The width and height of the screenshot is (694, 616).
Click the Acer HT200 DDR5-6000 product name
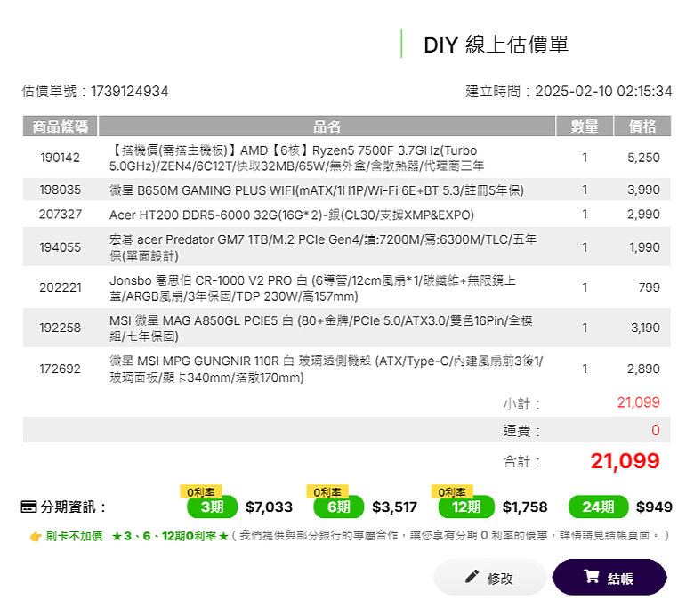292,215
